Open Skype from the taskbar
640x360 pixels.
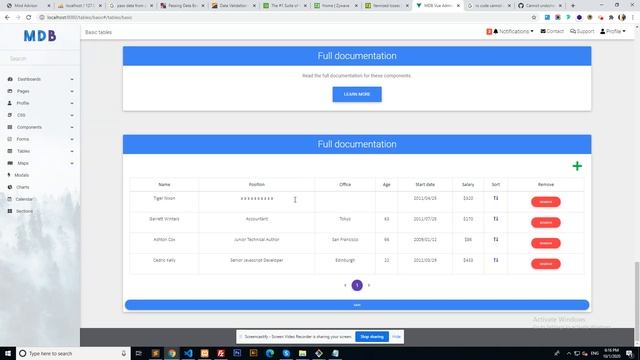pyautogui.click(x=286, y=353)
